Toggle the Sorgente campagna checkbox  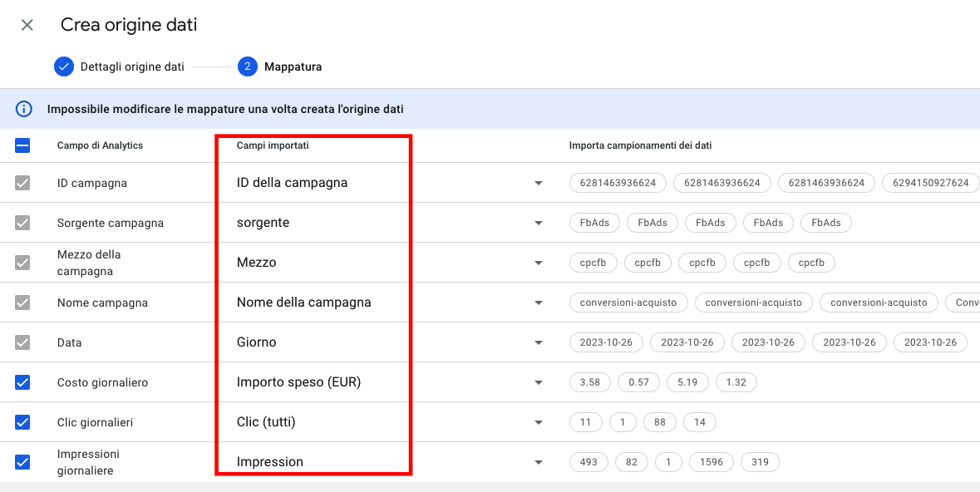[22, 223]
